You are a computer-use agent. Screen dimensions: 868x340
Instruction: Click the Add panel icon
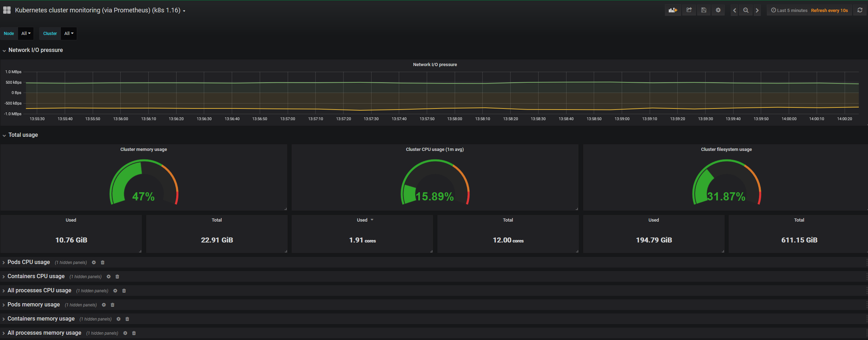pyautogui.click(x=673, y=10)
